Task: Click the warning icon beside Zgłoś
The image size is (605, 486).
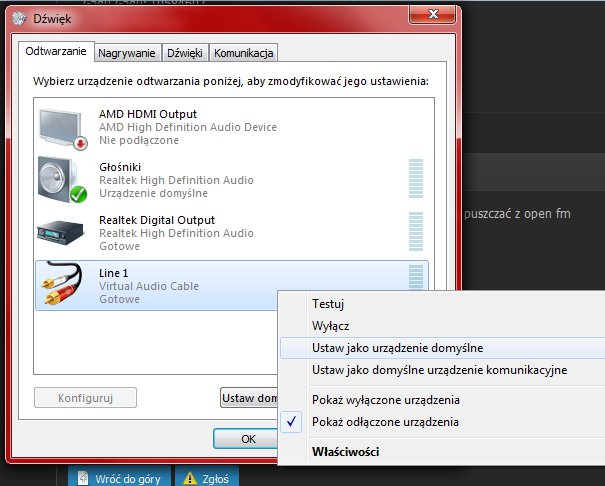Action: click(x=190, y=479)
